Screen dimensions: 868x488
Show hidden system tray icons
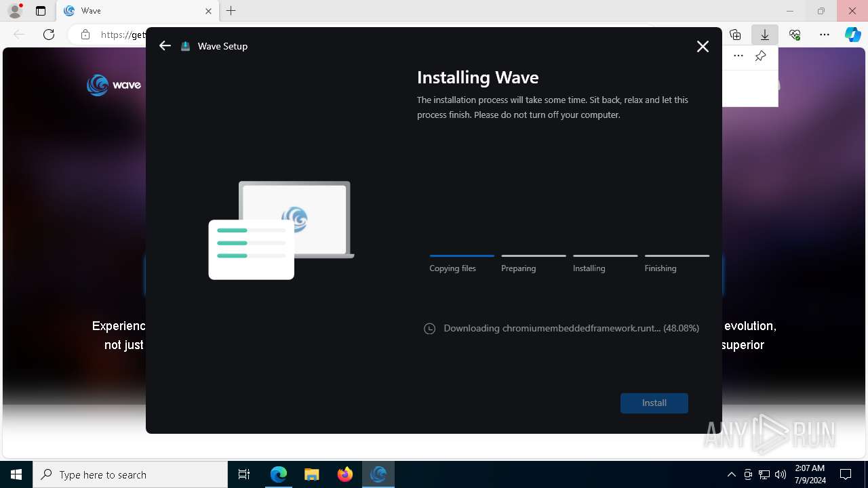tap(731, 474)
